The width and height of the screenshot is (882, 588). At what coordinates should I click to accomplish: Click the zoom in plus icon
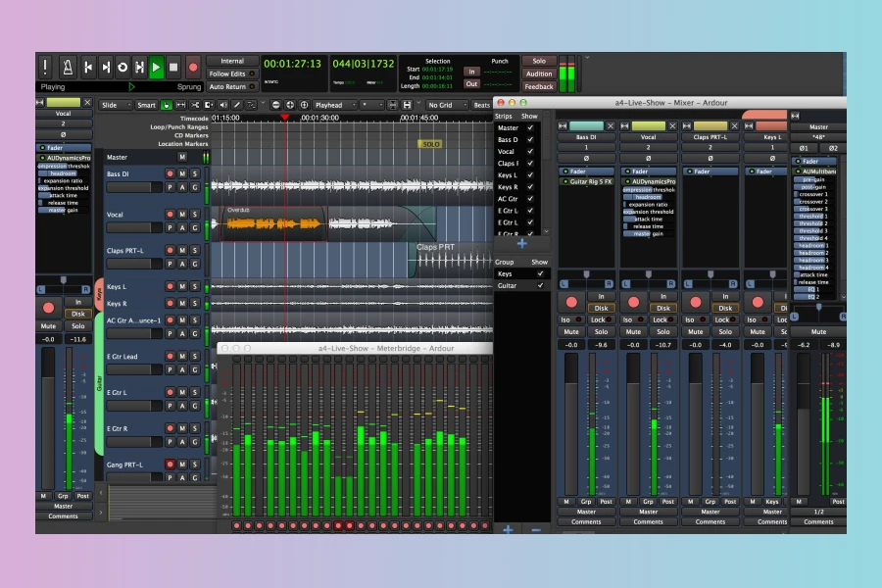[x=290, y=105]
